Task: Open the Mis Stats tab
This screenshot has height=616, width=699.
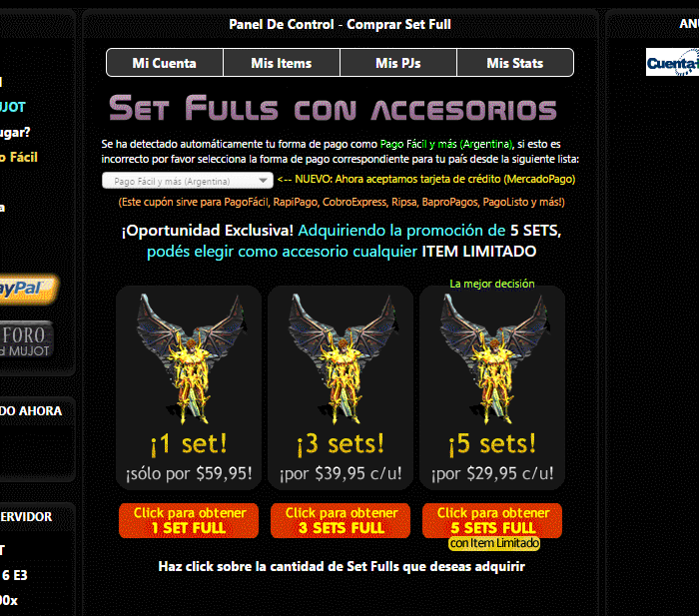Action: click(x=515, y=63)
